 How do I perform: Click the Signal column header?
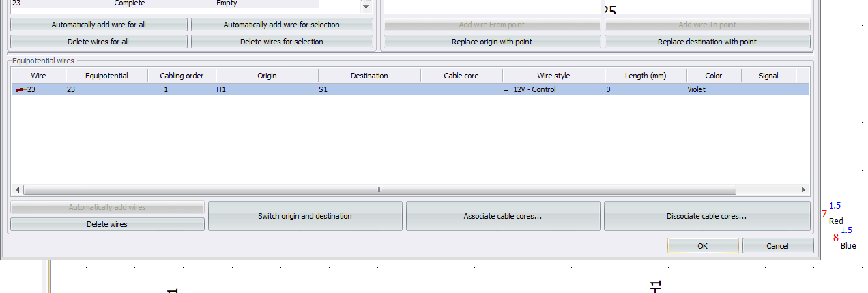pos(768,76)
